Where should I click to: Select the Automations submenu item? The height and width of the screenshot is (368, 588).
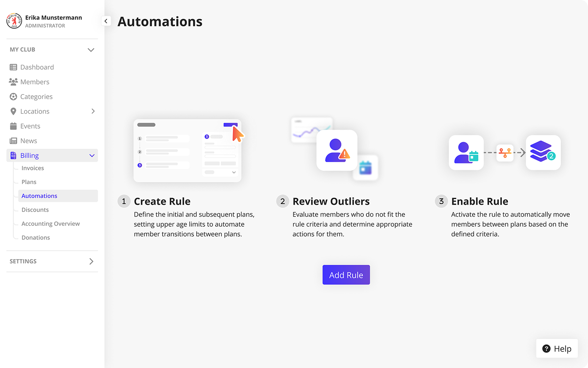(x=58, y=196)
